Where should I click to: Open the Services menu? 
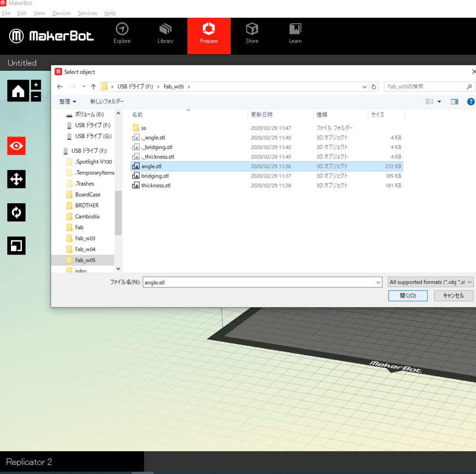pos(88,13)
